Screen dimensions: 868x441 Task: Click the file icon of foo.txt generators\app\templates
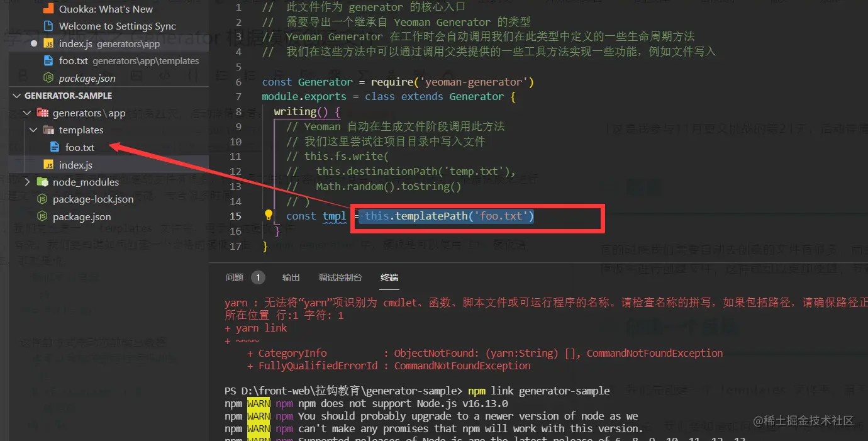pos(48,61)
